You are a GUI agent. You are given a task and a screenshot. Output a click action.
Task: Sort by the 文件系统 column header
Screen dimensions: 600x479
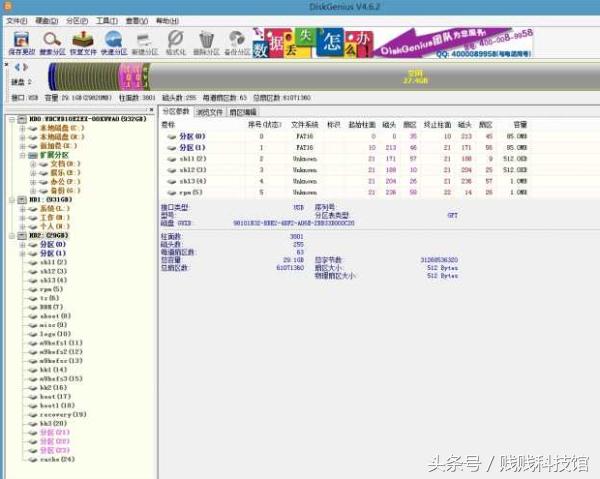point(305,125)
